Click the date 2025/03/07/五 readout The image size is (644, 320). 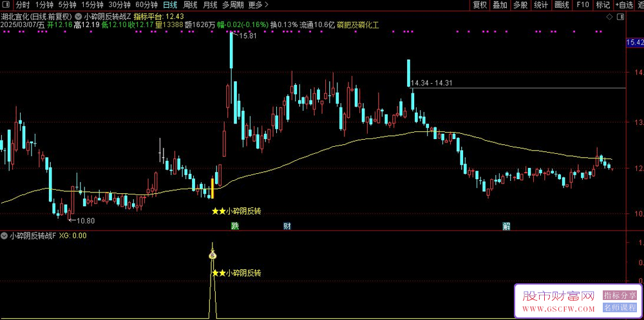[x=23, y=24]
